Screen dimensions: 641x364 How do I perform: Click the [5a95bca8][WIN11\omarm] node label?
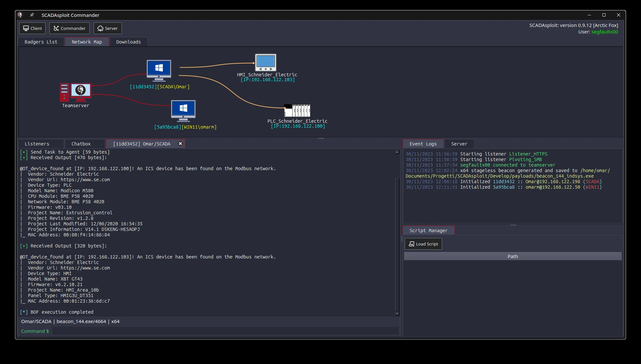pos(185,127)
